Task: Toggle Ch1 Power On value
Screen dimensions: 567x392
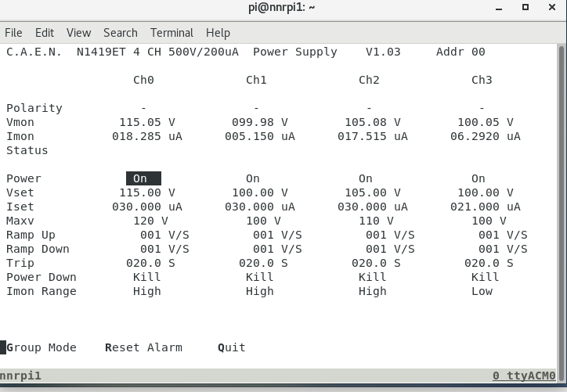Action: (252, 178)
